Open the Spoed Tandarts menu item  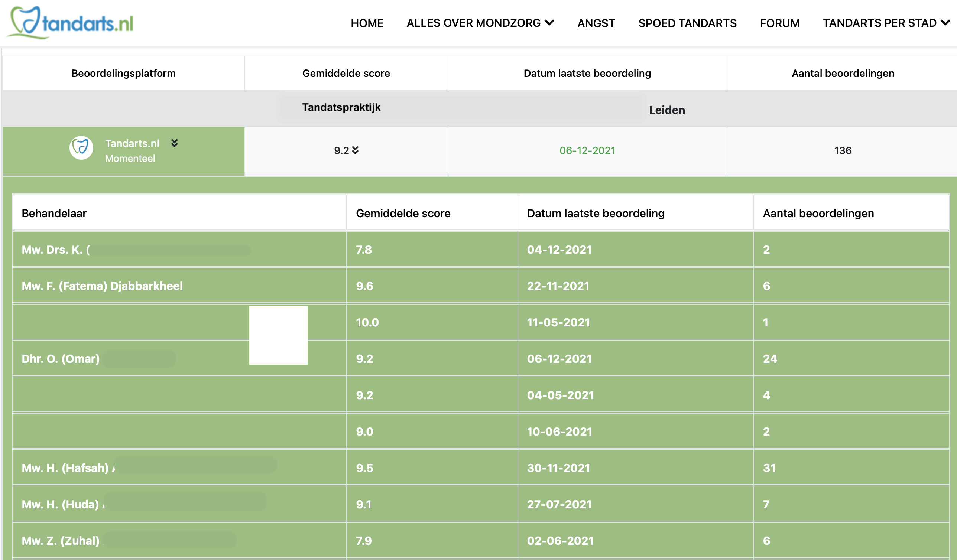point(687,23)
